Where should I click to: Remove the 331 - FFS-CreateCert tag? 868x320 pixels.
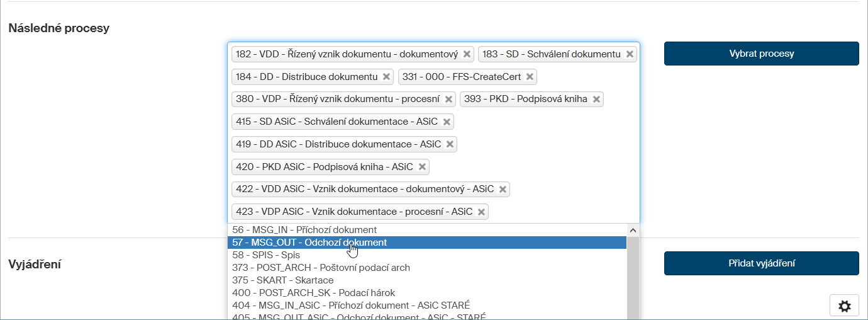[530, 77]
